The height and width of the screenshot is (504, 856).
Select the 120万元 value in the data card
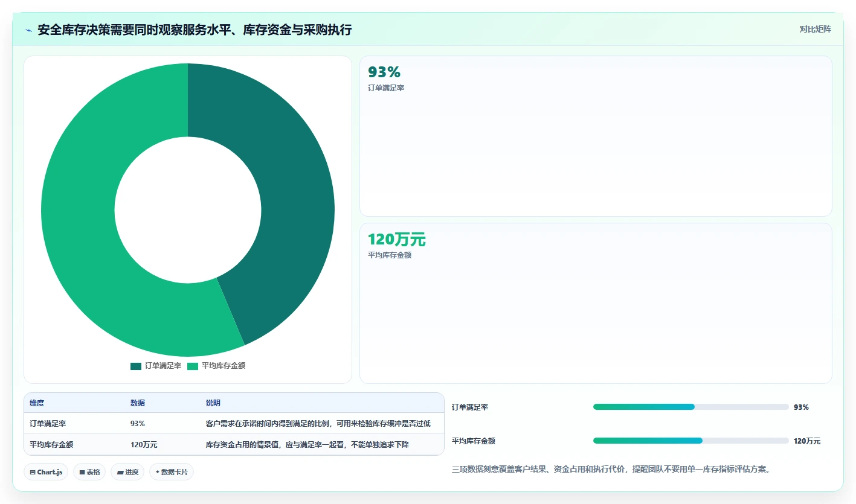tap(397, 240)
